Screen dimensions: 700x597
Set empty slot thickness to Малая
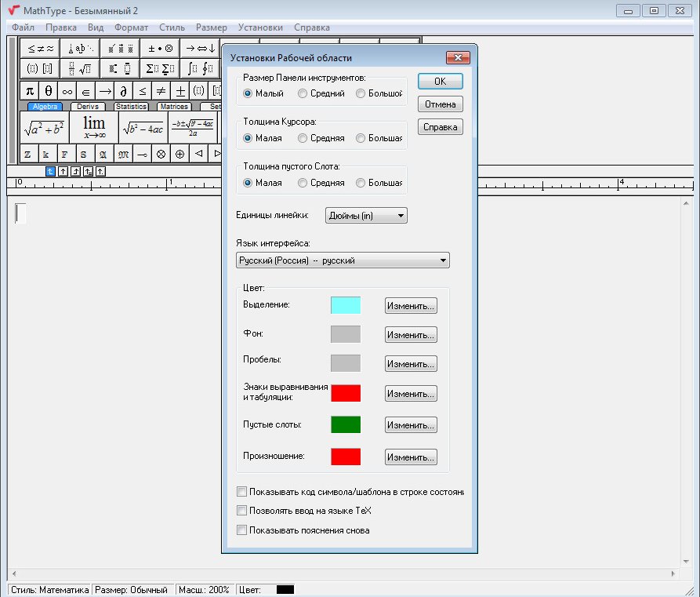263,183
